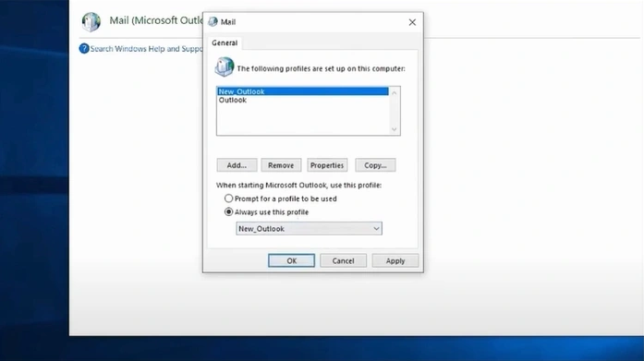
Task: Click the Remove button
Action: (281, 165)
